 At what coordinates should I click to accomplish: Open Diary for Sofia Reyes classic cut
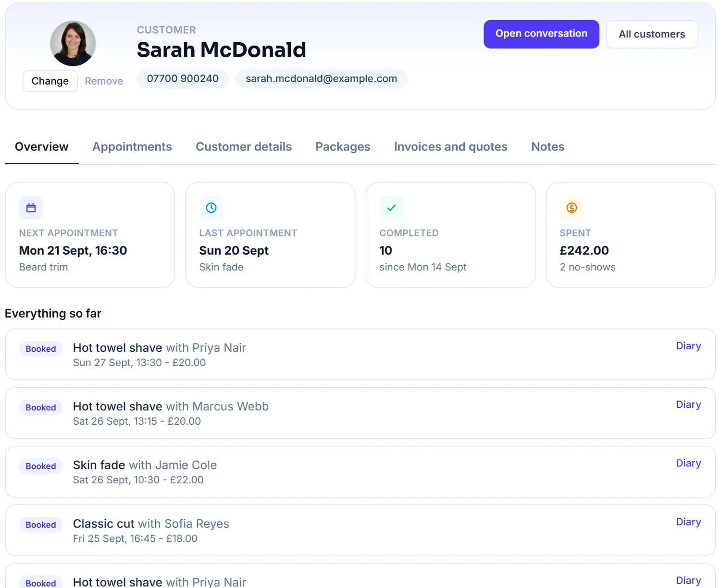(688, 522)
